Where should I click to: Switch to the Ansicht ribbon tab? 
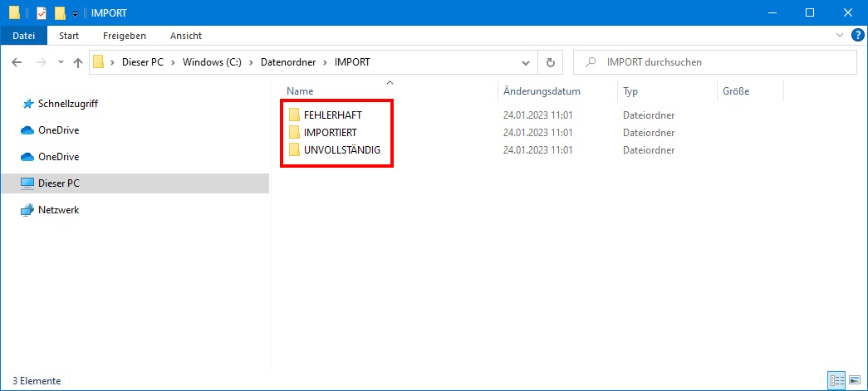(185, 36)
